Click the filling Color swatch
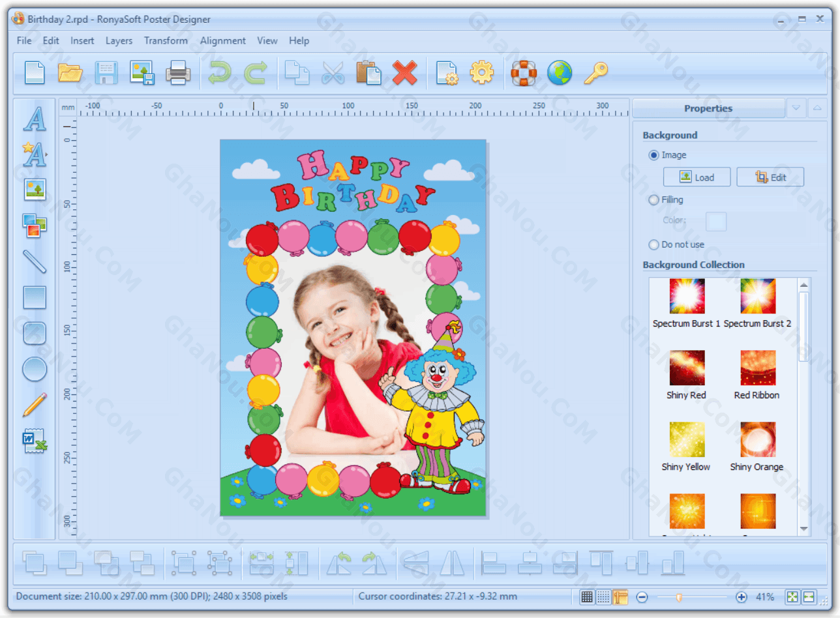840x618 pixels. (x=716, y=222)
